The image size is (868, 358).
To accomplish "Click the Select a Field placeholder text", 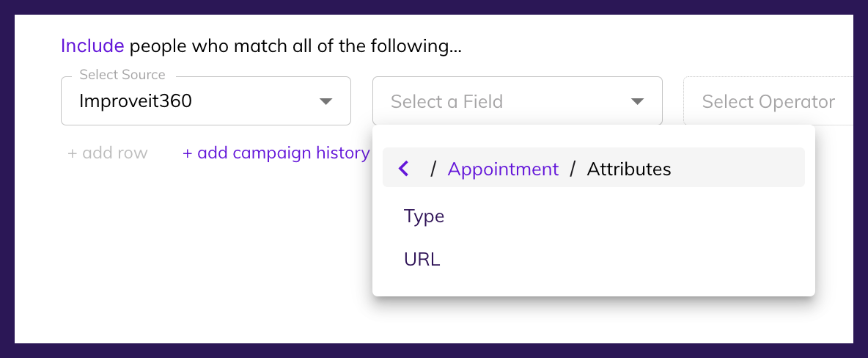I will 446,101.
